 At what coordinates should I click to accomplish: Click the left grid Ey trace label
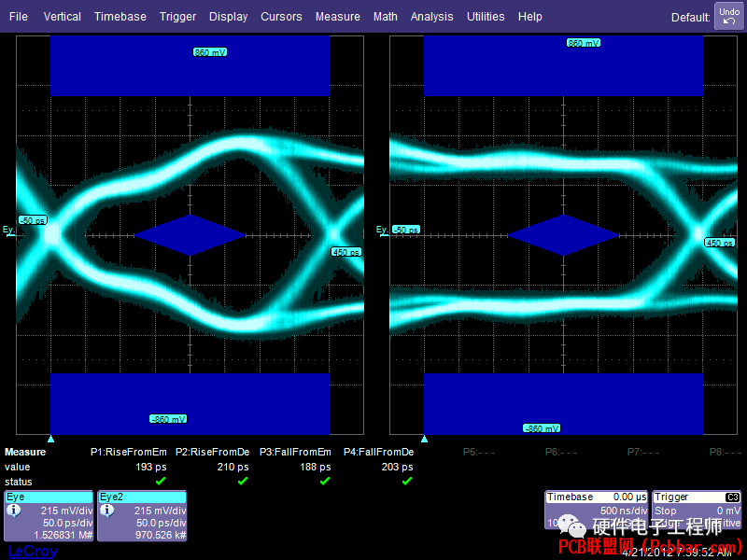8,230
